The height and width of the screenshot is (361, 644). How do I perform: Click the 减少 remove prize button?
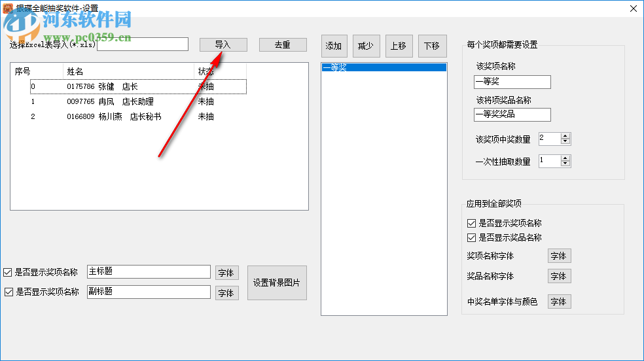coord(366,46)
